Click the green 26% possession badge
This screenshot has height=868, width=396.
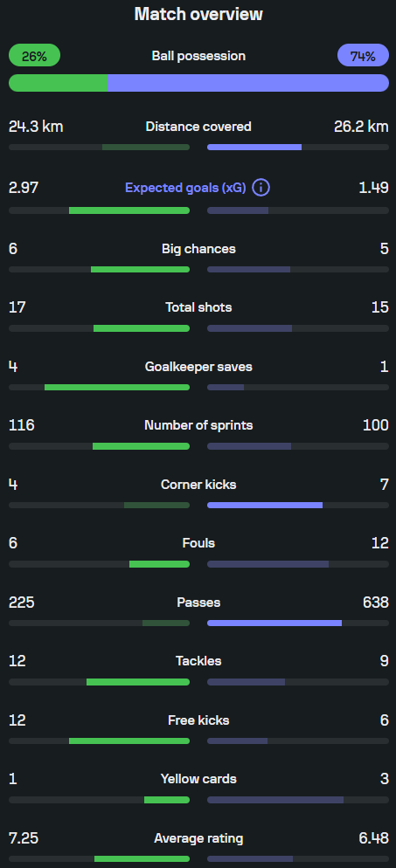point(34,55)
